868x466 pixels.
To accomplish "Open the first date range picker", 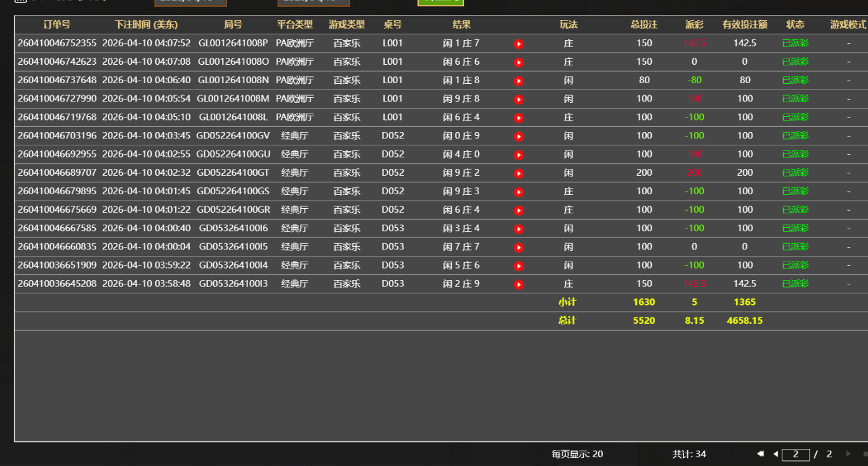I will pos(190,4).
